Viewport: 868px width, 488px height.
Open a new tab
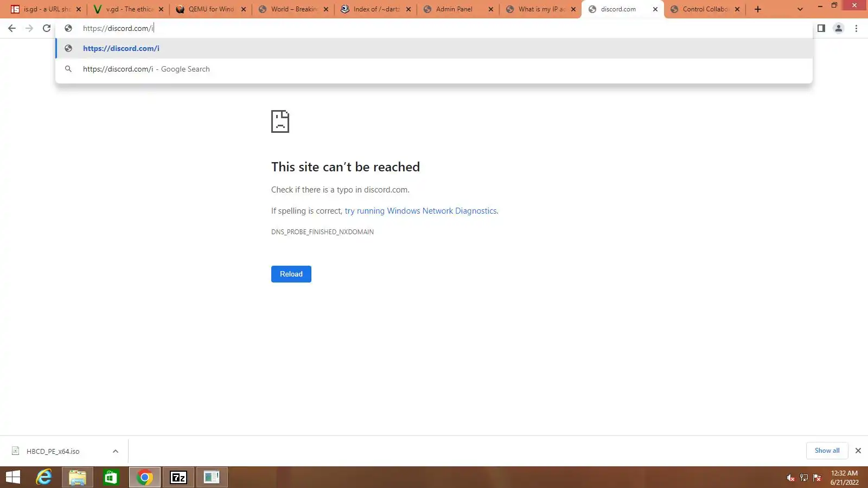tap(758, 9)
